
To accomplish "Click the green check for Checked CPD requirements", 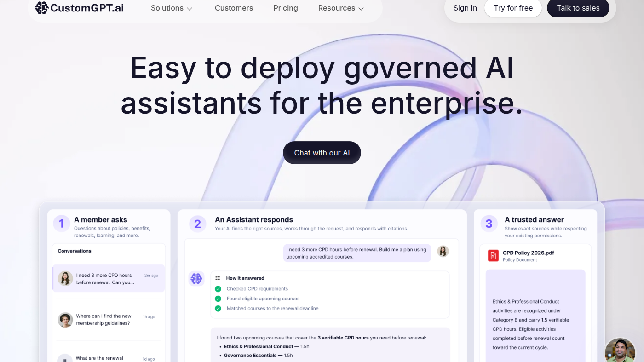I will [x=218, y=289].
